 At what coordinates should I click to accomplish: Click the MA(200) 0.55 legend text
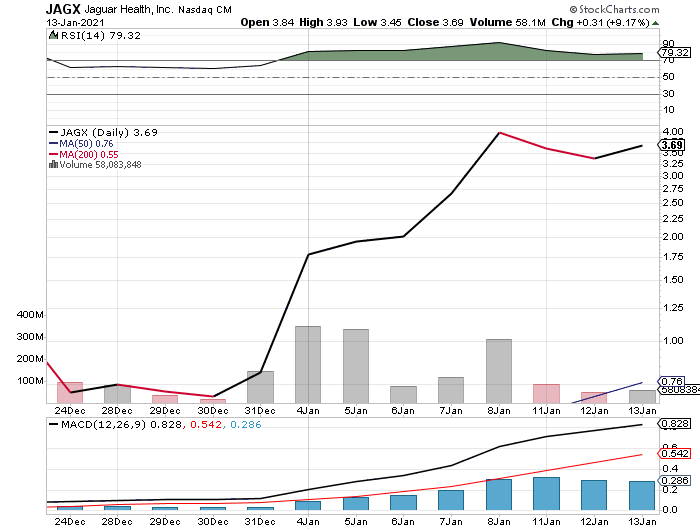pyautogui.click(x=89, y=155)
